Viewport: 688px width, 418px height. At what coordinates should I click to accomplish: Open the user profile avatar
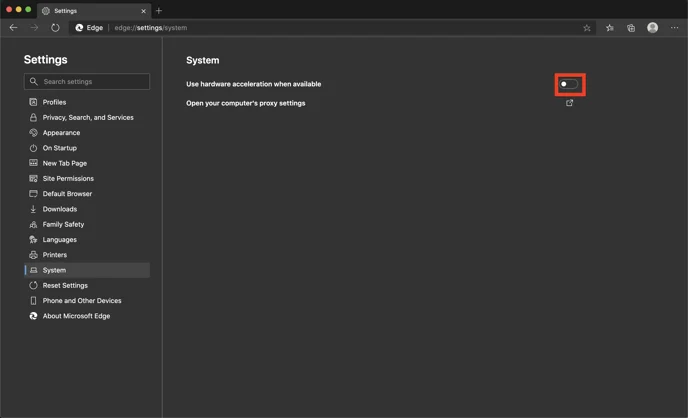tap(652, 28)
